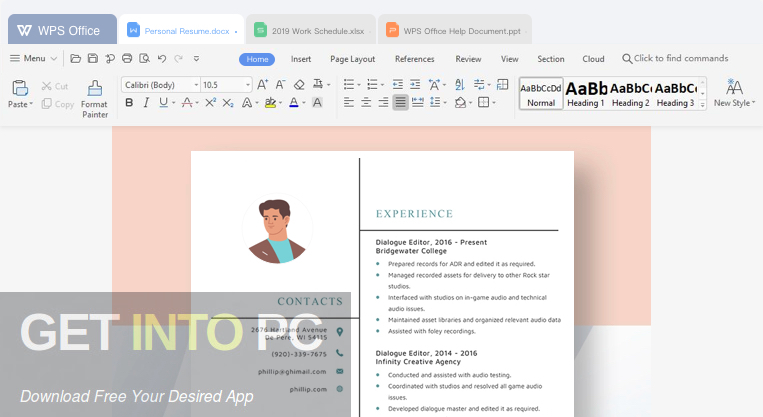Apply text highlight color

(x=270, y=103)
